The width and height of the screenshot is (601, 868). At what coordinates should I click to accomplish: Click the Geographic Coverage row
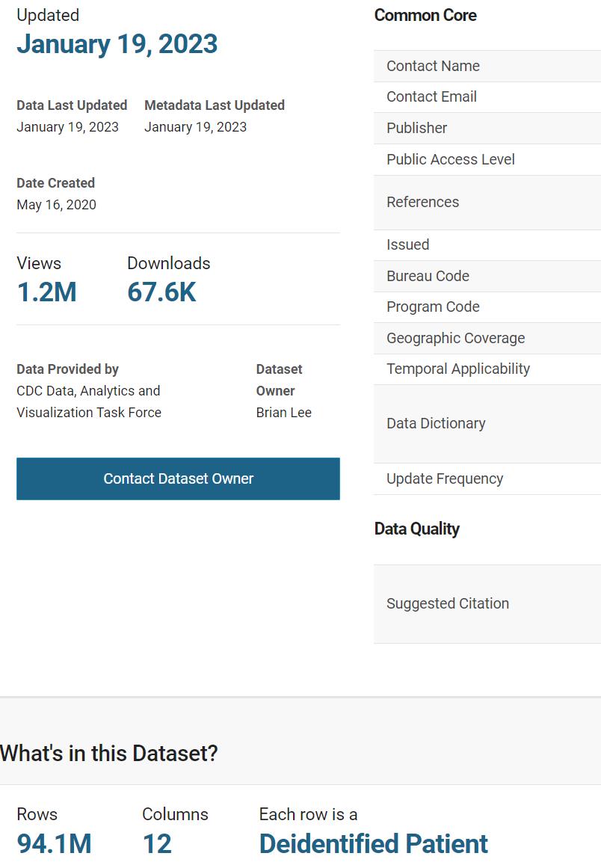(455, 338)
